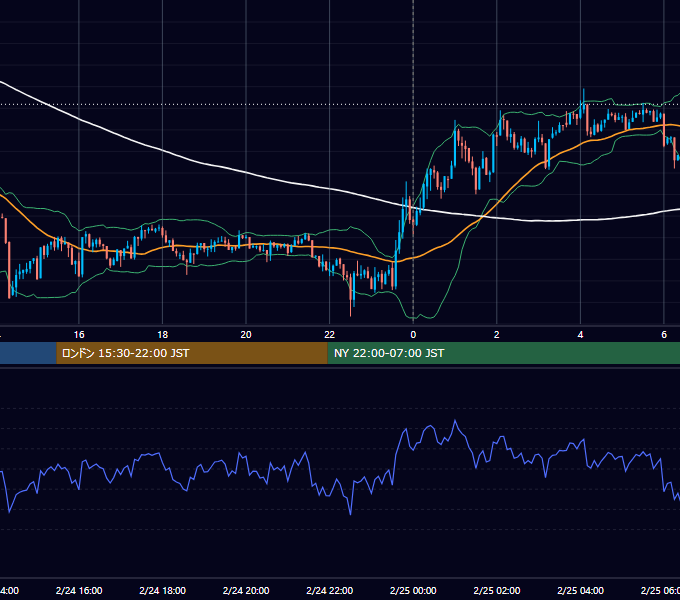The width and height of the screenshot is (680, 600).
Task: Click the blue session bar before ロンドン
Action: click(28, 353)
